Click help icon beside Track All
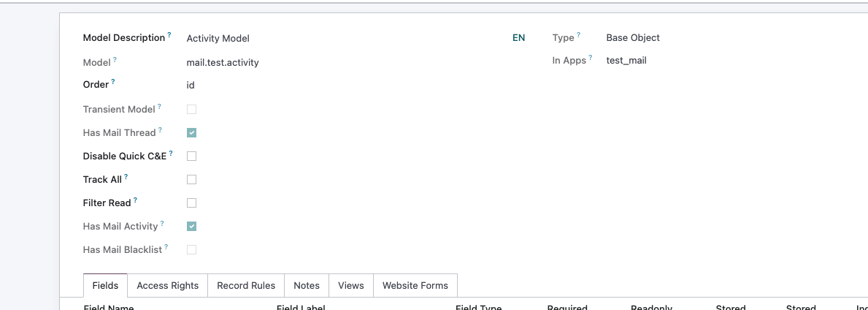This screenshot has height=310, width=868. click(x=126, y=177)
